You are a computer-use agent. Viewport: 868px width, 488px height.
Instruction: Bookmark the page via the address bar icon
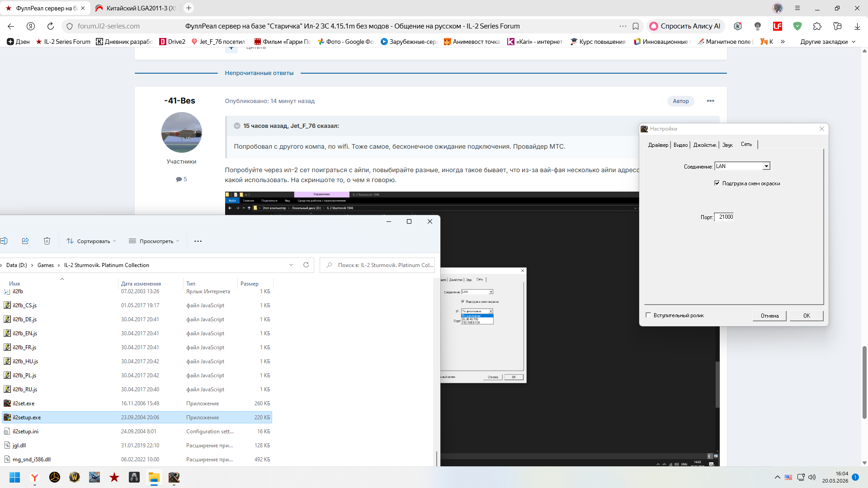pyautogui.click(x=636, y=26)
